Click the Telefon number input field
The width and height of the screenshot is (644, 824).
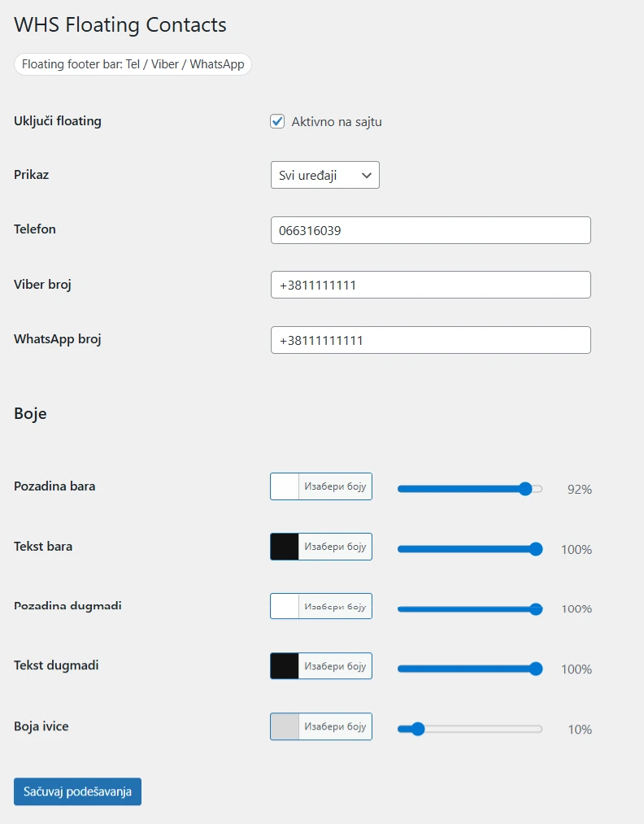[430, 230]
